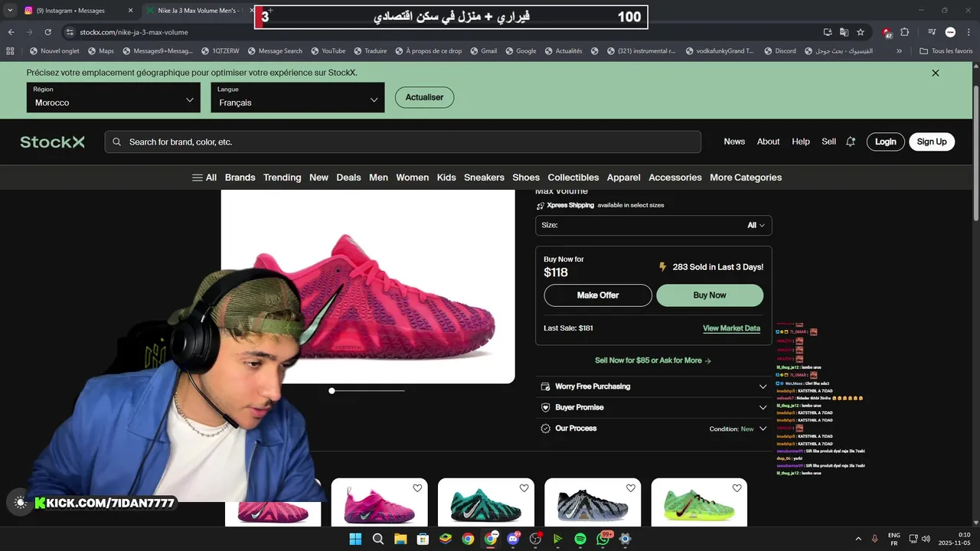Viewport: 980px width, 551px height.
Task: Click the red extension icon with 47 badge
Action: [887, 32]
